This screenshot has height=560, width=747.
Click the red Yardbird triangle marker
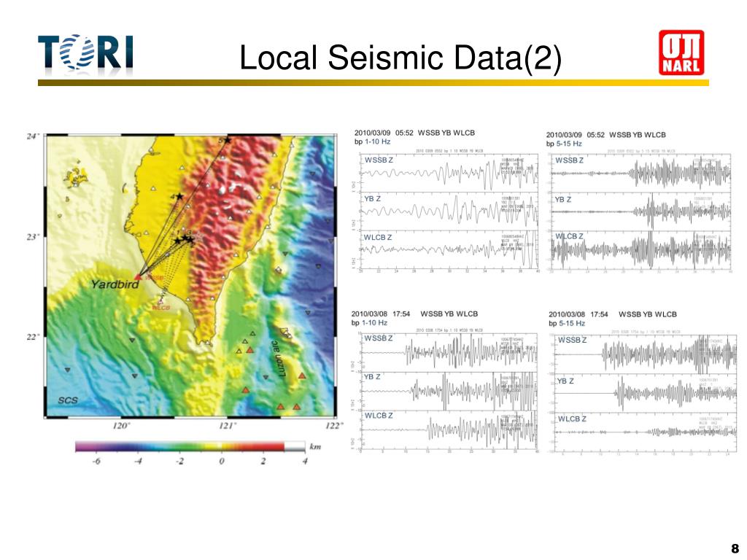click(138, 276)
